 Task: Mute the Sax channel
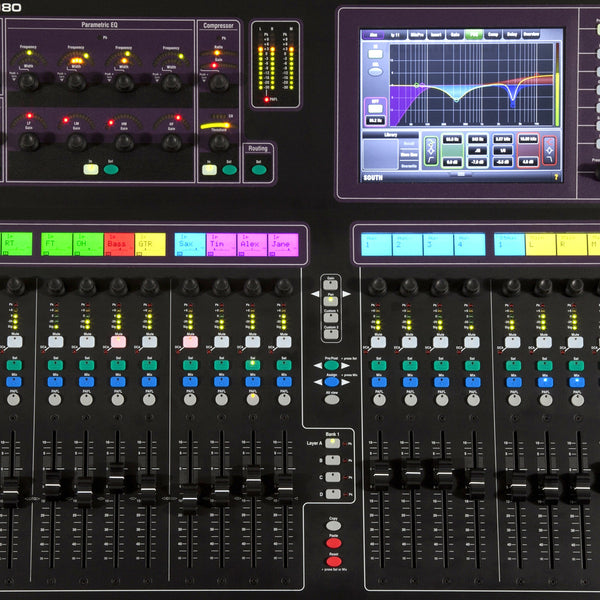coord(190,341)
